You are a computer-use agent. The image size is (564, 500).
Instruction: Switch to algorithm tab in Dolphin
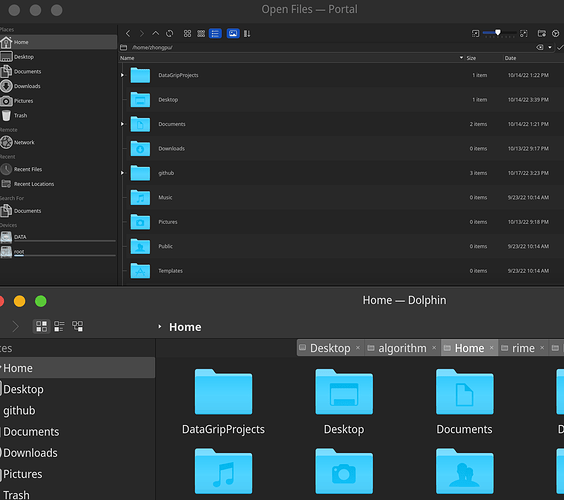(x=402, y=348)
